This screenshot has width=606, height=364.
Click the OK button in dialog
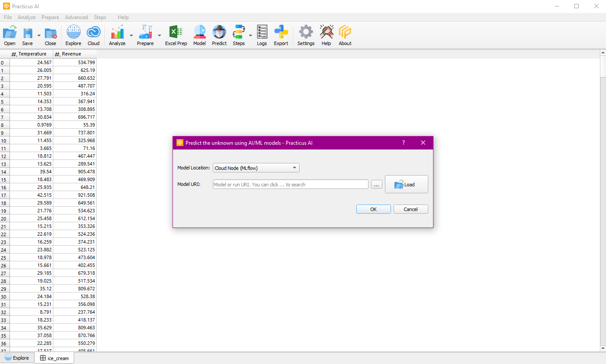373,209
